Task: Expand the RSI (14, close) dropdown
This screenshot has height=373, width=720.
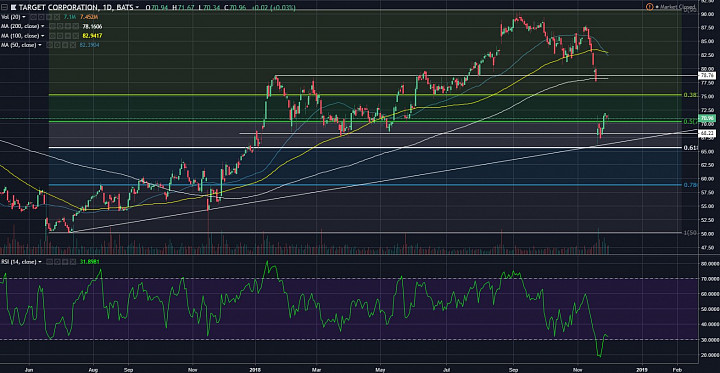Action: (x=40, y=262)
